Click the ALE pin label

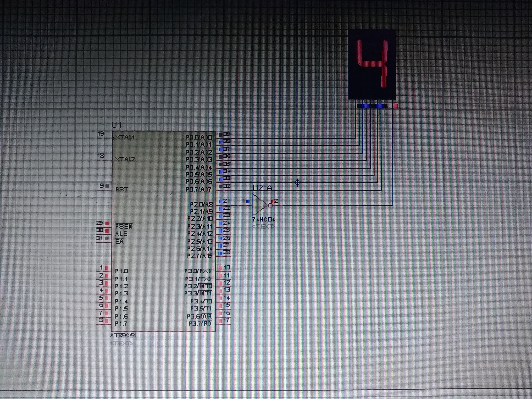point(121,234)
